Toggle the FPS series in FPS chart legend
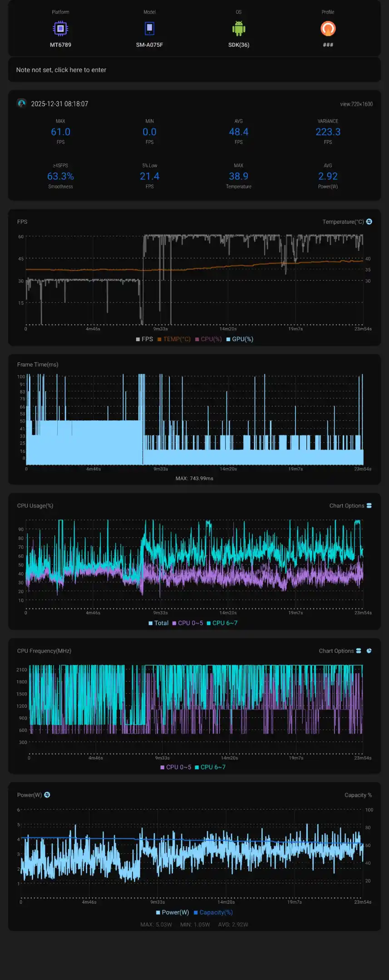 [x=144, y=339]
